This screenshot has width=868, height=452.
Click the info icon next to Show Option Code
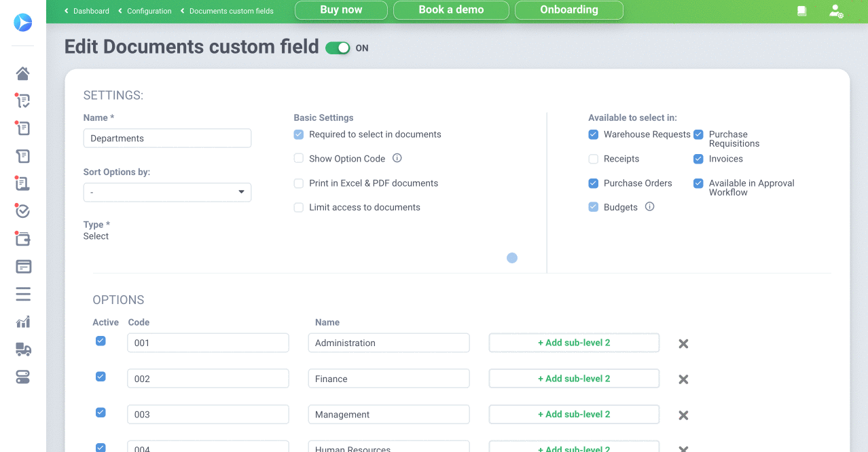tap(397, 158)
